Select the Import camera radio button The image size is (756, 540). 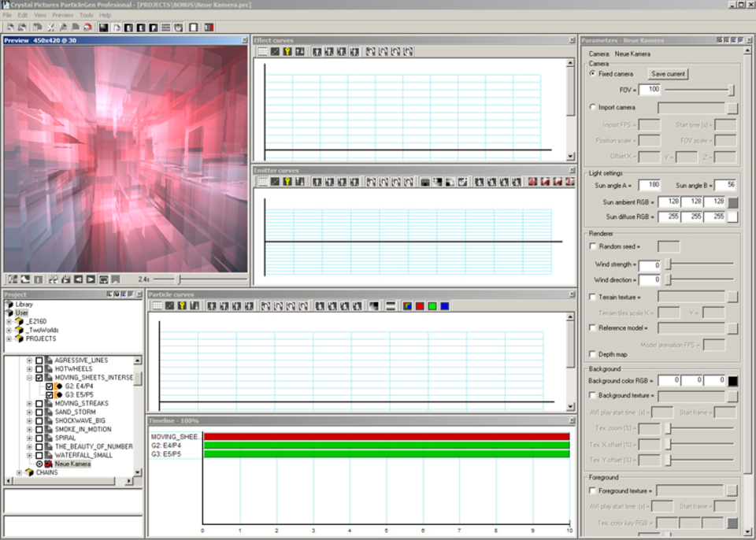(593, 107)
